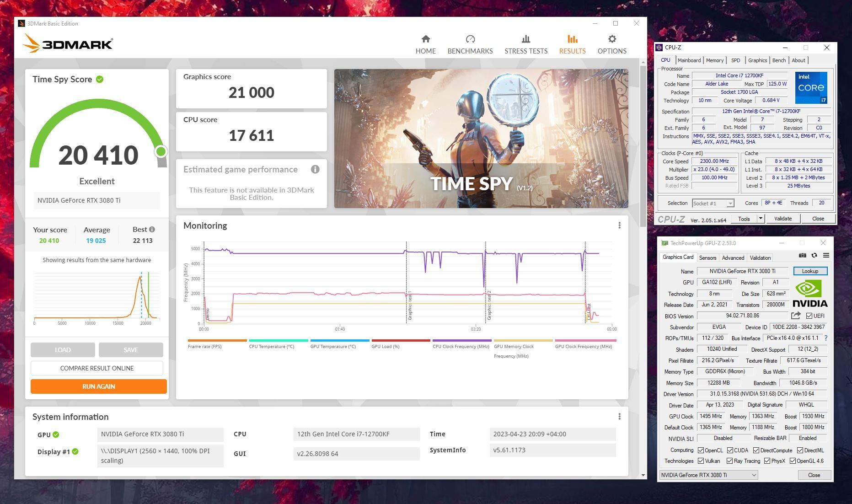Open 3DMark Options gear
Screen dimensions: 852x504
coord(611,44)
